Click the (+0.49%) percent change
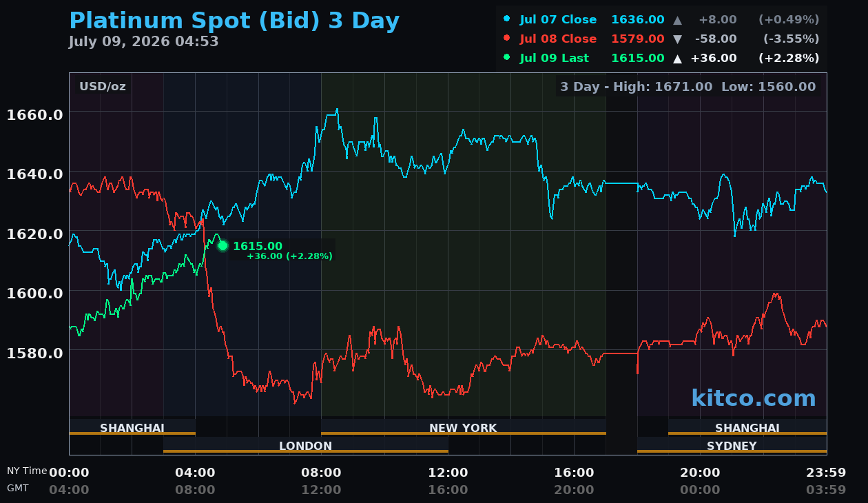The width and height of the screenshot is (868, 503). pyautogui.click(x=789, y=20)
